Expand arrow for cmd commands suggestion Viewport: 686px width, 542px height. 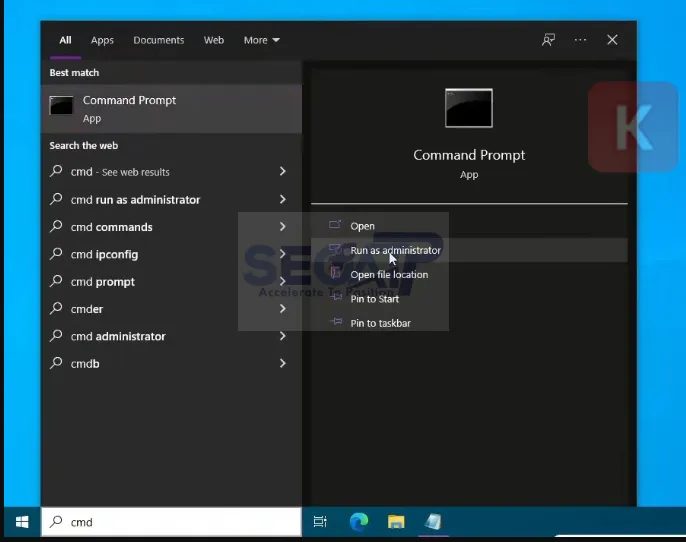point(283,226)
